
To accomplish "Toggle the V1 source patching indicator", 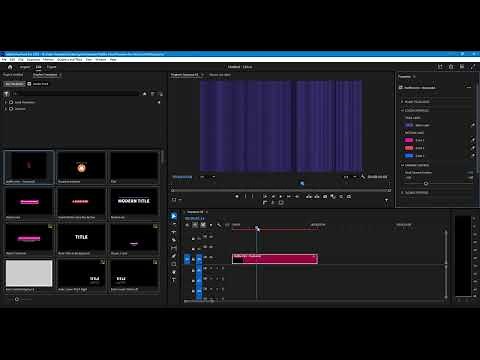I will click(x=187, y=259).
